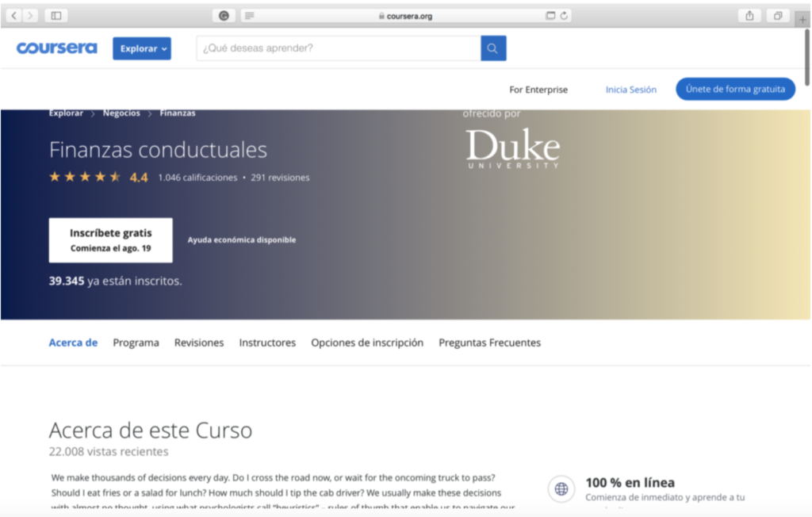This screenshot has height=517, width=812.
Task: Open the Inicia Sesión link
Action: tap(630, 90)
